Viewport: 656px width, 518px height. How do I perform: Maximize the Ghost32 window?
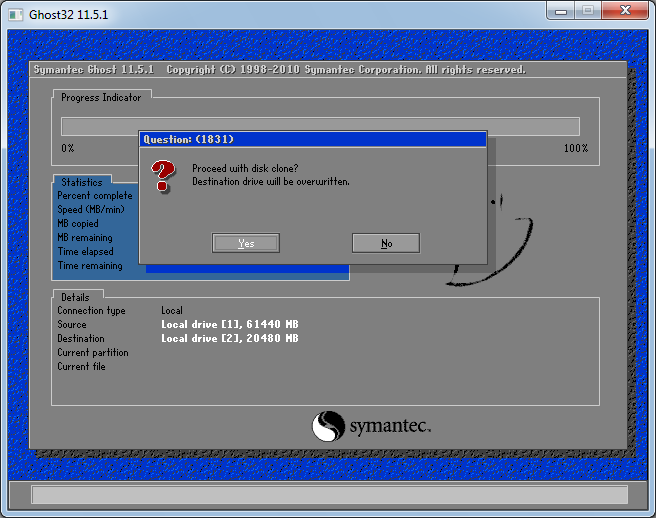(x=588, y=10)
